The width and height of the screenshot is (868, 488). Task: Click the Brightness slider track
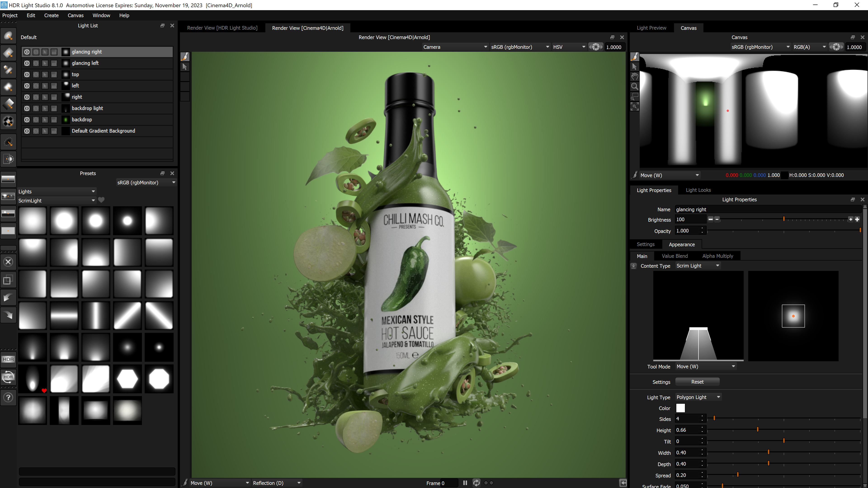click(x=784, y=220)
